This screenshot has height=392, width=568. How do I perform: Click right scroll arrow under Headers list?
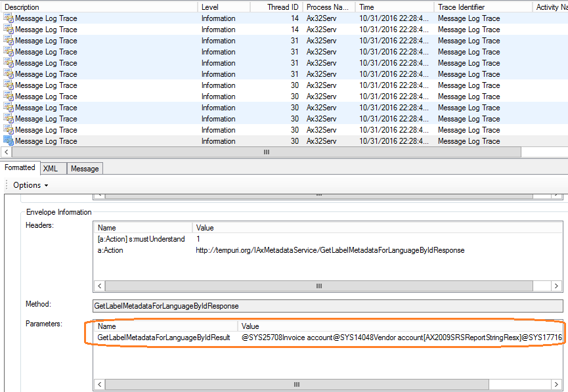[x=557, y=286]
